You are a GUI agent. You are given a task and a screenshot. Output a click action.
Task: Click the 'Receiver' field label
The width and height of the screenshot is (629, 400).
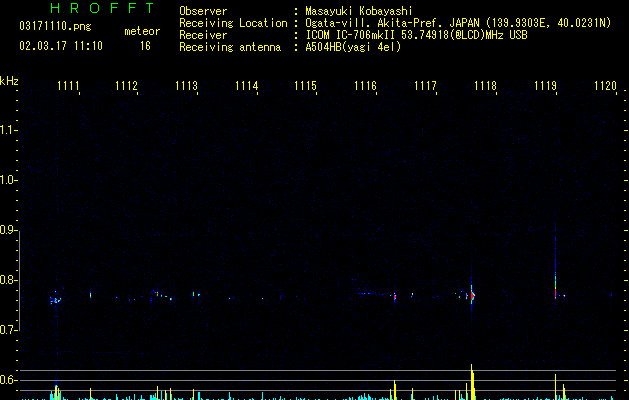tap(203, 35)
